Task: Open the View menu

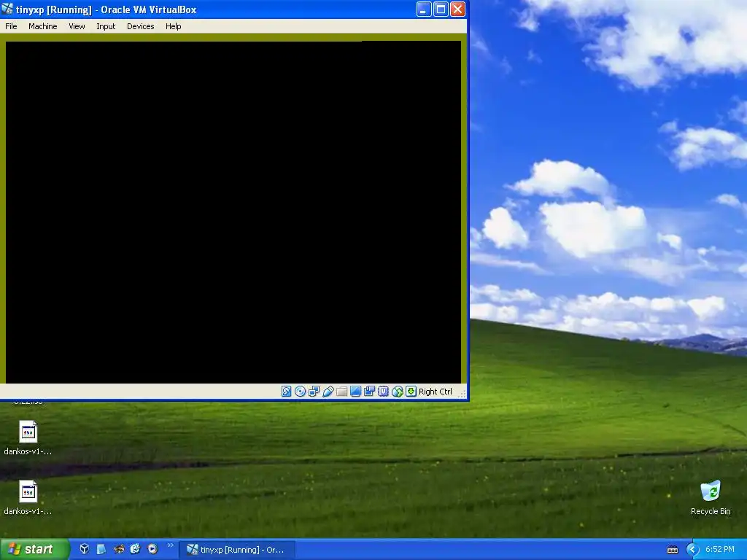Action: click(x=77, y=26)
